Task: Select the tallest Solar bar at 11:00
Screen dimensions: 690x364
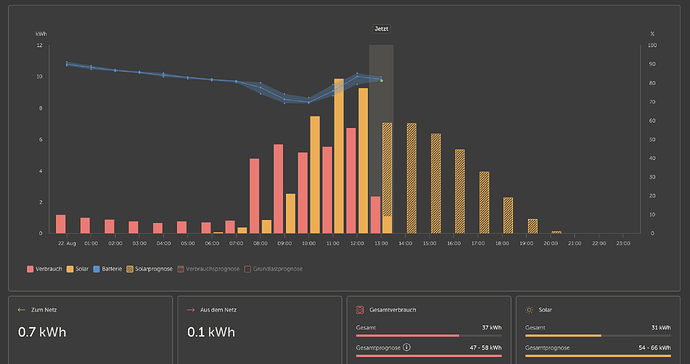Action: [x=339, y=156]
